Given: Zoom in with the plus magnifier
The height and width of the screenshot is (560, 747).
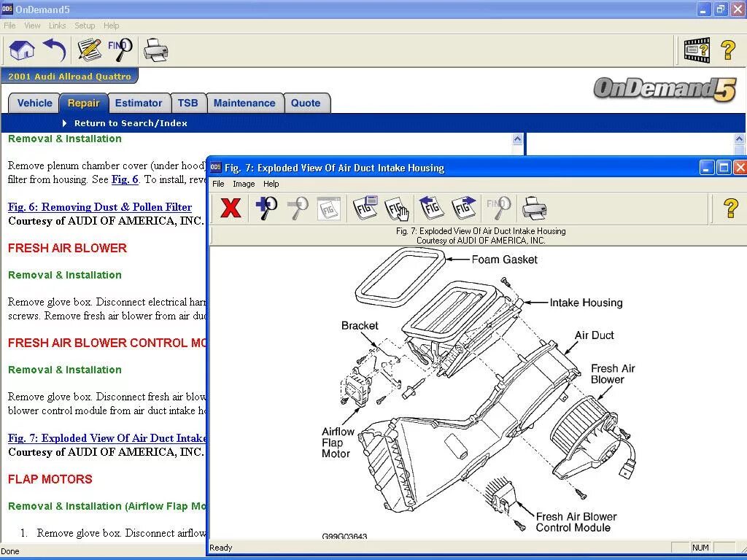Looking at the screenshot, I should (x=266, y=208).
